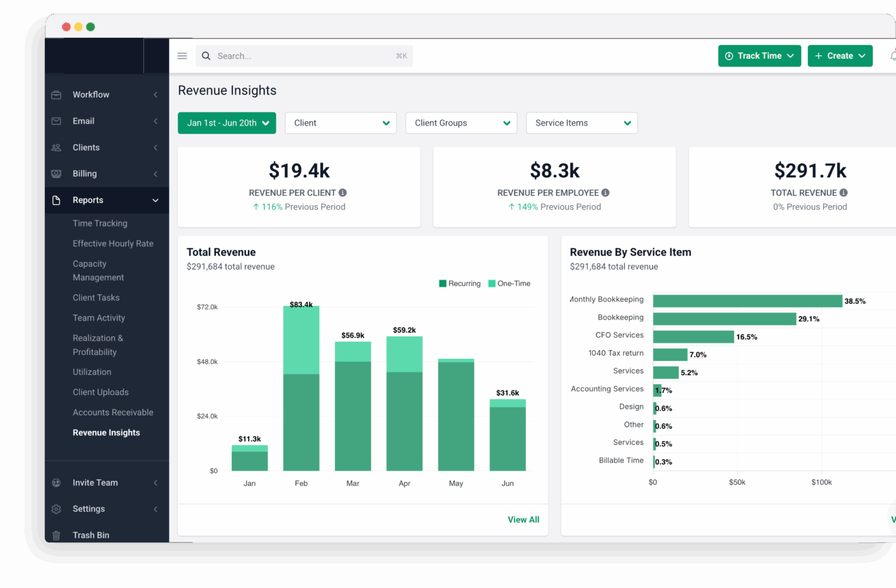Open Client Uploads report

coord(100,393)
